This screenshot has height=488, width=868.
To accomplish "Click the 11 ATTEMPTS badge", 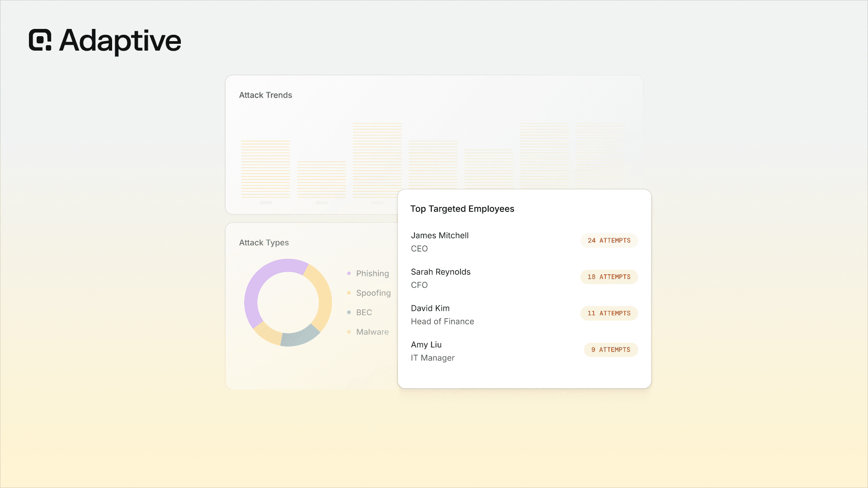I will tap(609, 313).
